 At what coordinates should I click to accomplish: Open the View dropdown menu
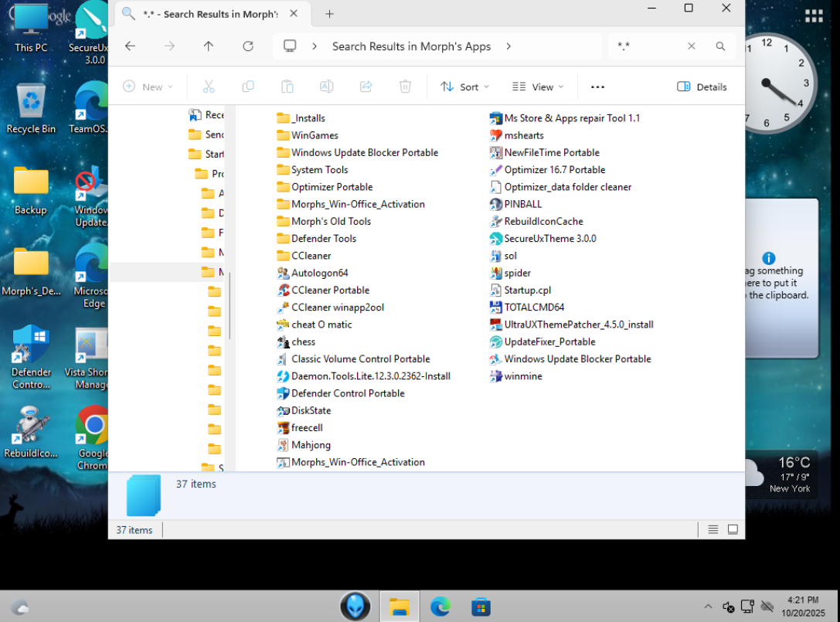538,87
